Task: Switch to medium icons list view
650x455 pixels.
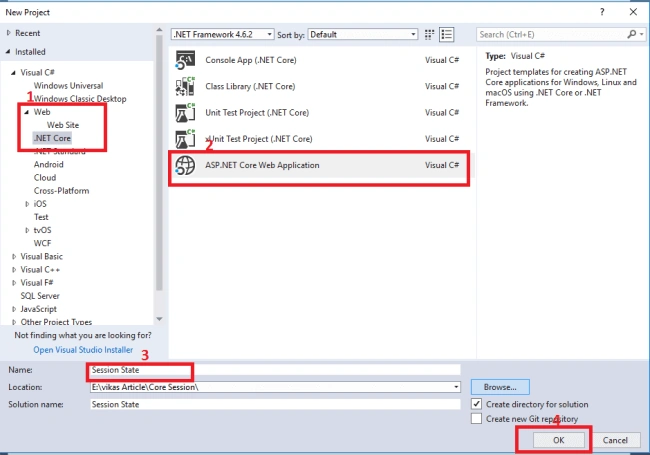Action: pyautogui.click(x=446, y=34)
